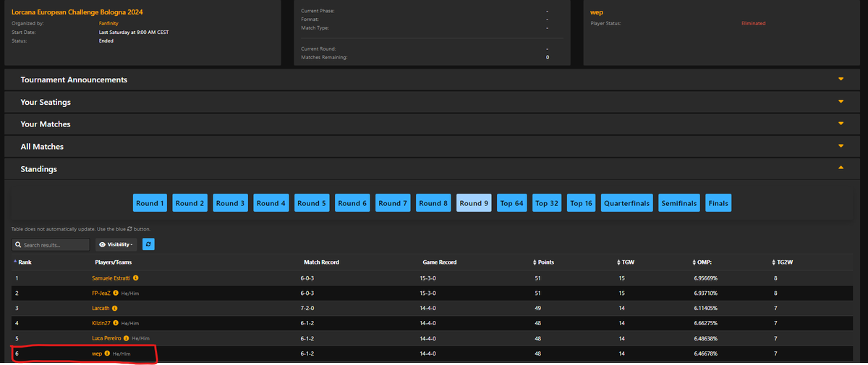Image resolution: width=868 pixels, height=365 pixels.
Task: Show Semifinals standings
Action: coord(679,203)
